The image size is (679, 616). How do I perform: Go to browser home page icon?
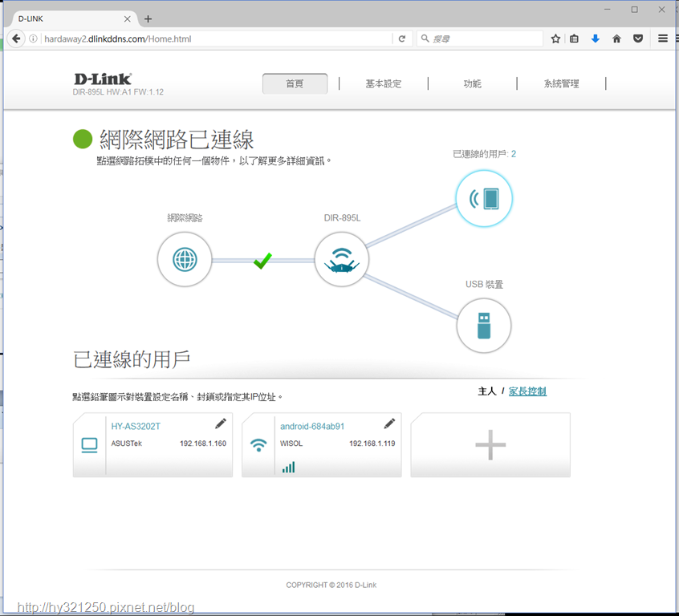[x=616, y=38]
